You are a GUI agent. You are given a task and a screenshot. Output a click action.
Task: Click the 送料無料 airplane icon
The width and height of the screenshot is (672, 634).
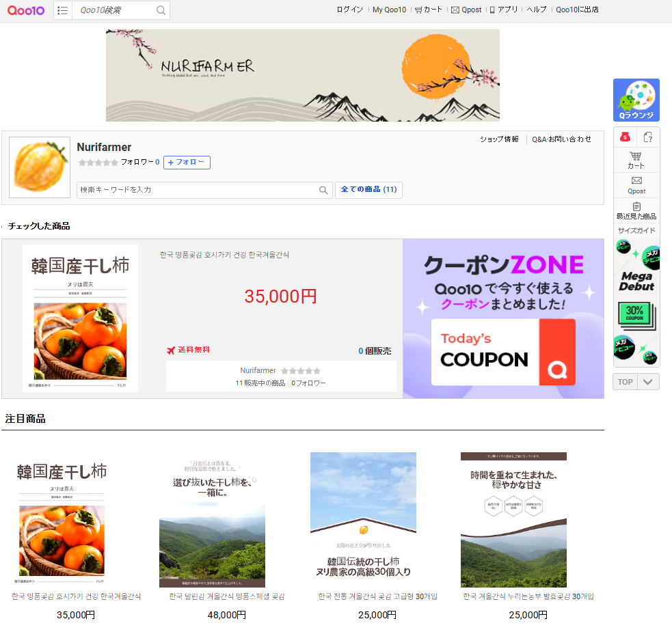(x=171, y=350)
